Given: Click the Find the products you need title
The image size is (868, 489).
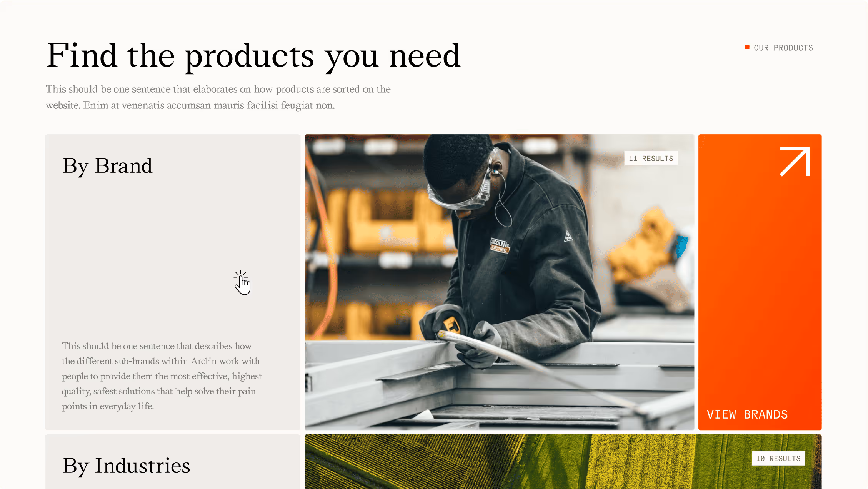Looking at the screenshot, I should click(253, 56).
